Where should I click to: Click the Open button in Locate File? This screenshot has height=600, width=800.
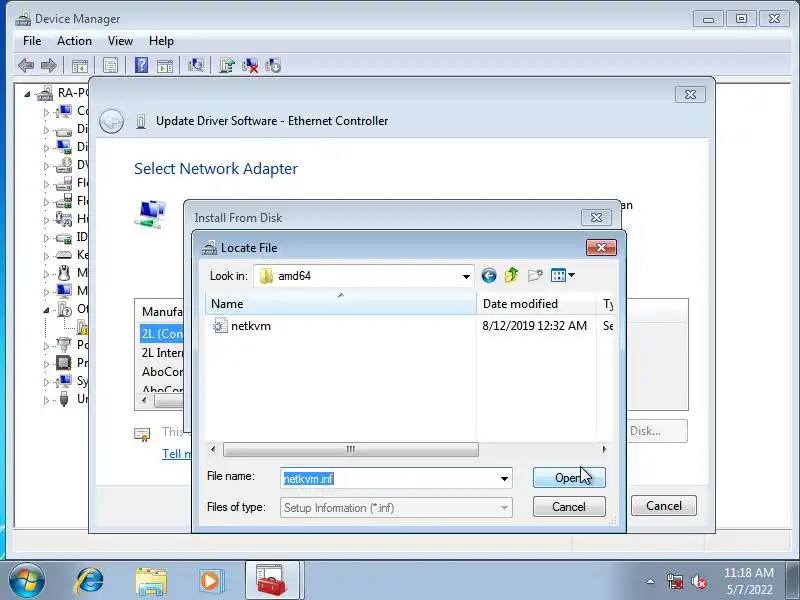[x=569, y=478]
